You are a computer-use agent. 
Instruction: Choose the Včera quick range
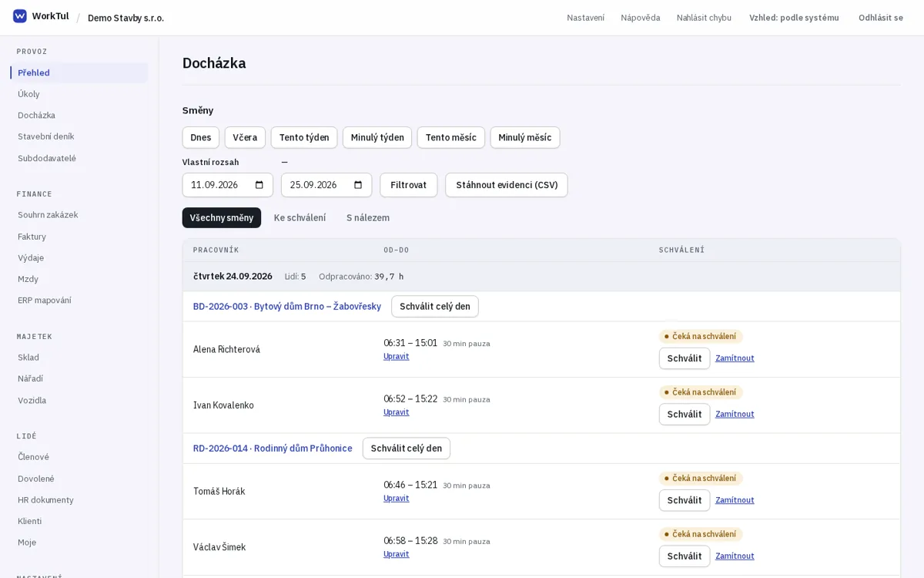click(x=245, y=137)
